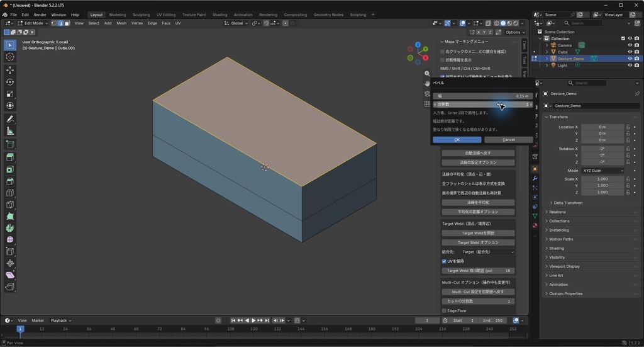Open the Options dropdown in viewport
This screenshot has width=644, height=347.
coord(514,32)
